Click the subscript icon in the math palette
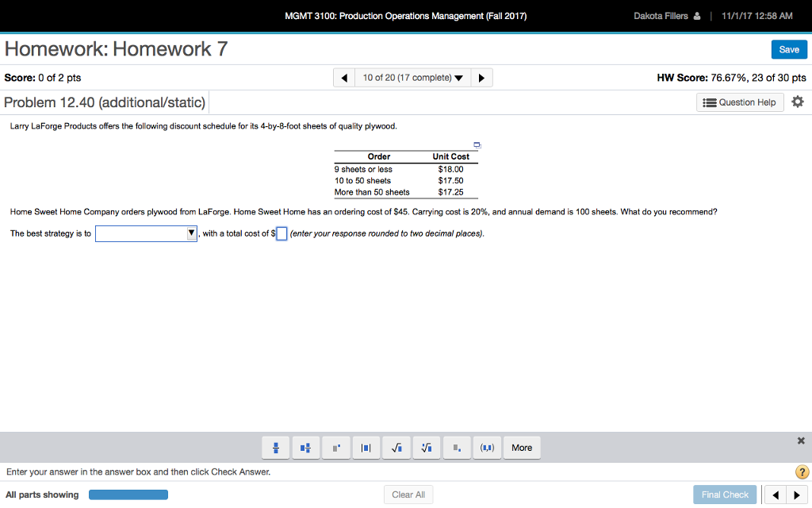 (456, 447)
